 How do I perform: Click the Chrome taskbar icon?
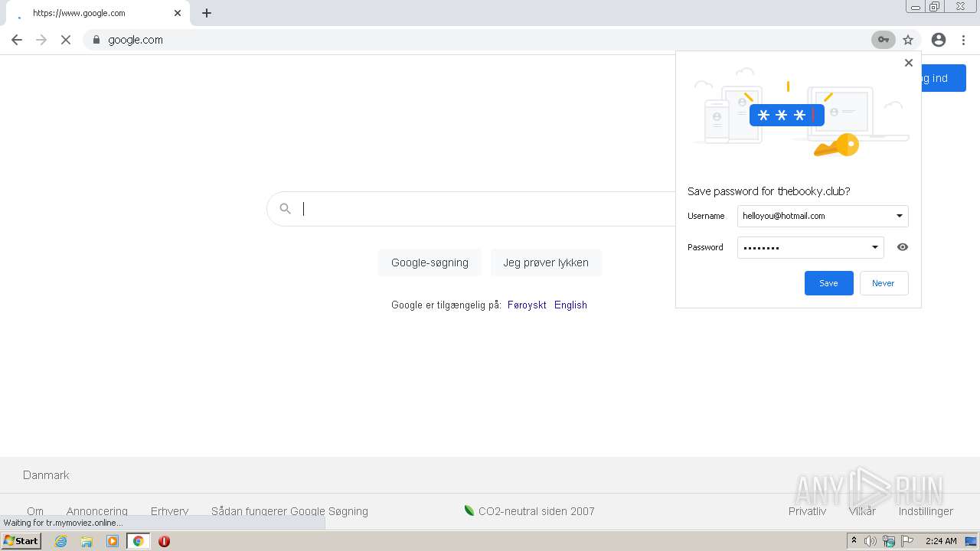pos(138,541)
